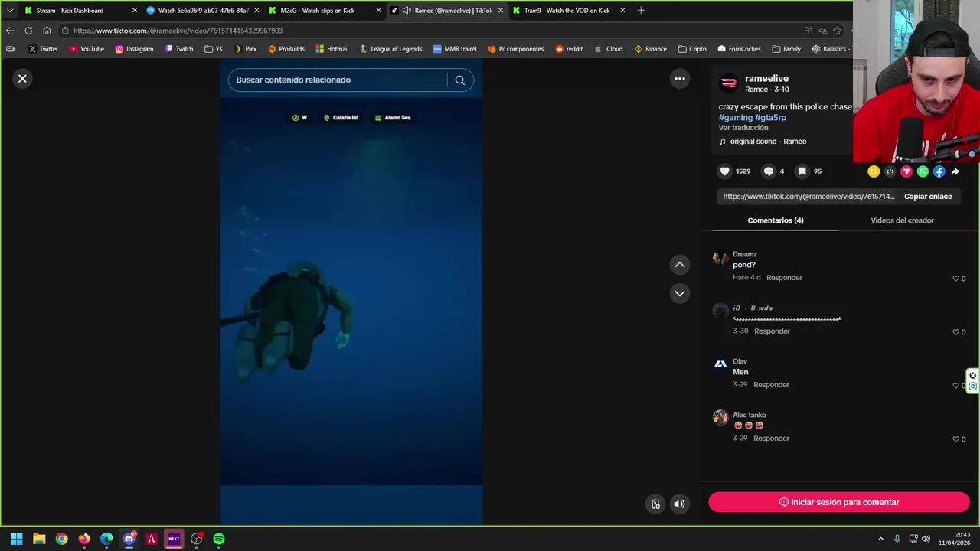980x551 pixels.
Task: Share video to WhatsApp
Action: coord(923,171)
